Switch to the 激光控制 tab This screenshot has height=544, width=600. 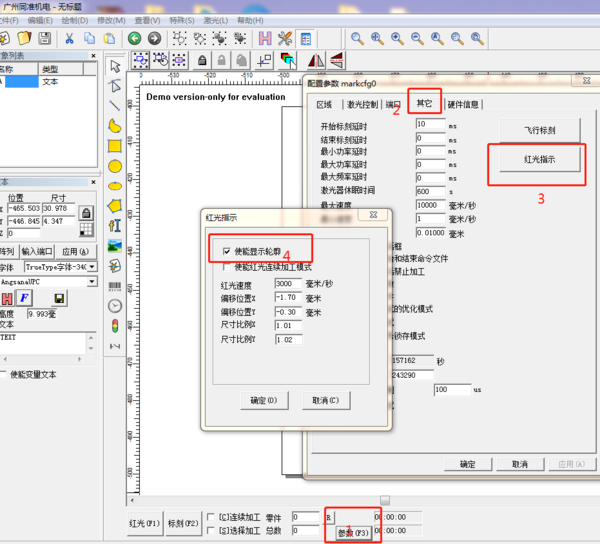362,104
